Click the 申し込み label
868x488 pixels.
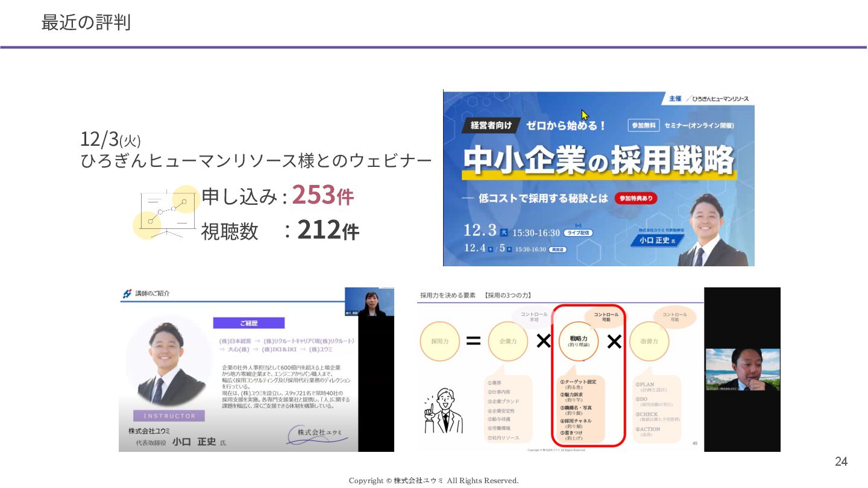[x=240, y=196]
